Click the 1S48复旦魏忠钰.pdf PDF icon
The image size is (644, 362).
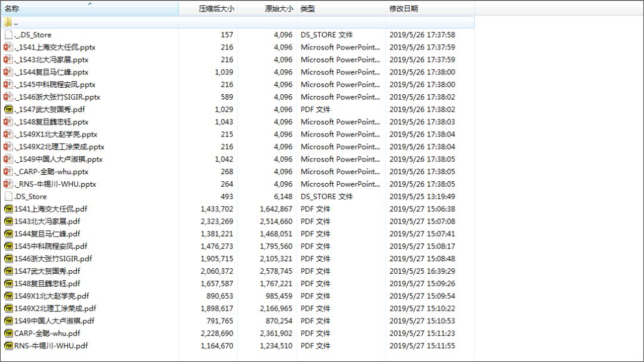click(x=8, y=283)
